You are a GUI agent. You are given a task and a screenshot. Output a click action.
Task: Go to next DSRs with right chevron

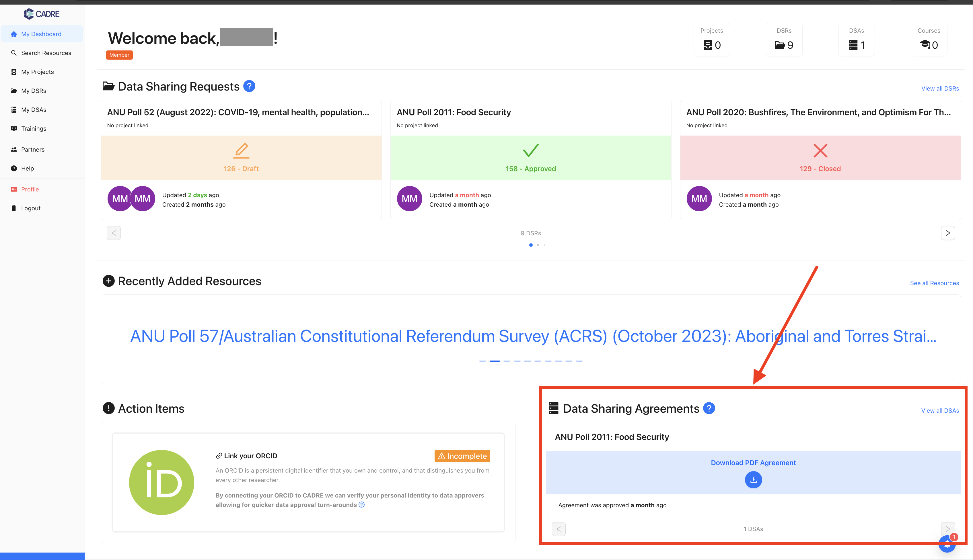(x=947, y=233)
